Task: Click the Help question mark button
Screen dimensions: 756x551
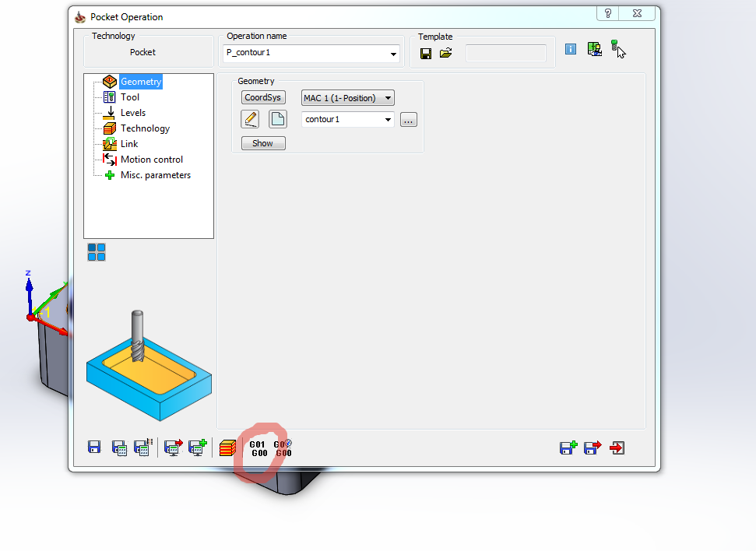Action: pyautogui.click(x=607, y=13)
